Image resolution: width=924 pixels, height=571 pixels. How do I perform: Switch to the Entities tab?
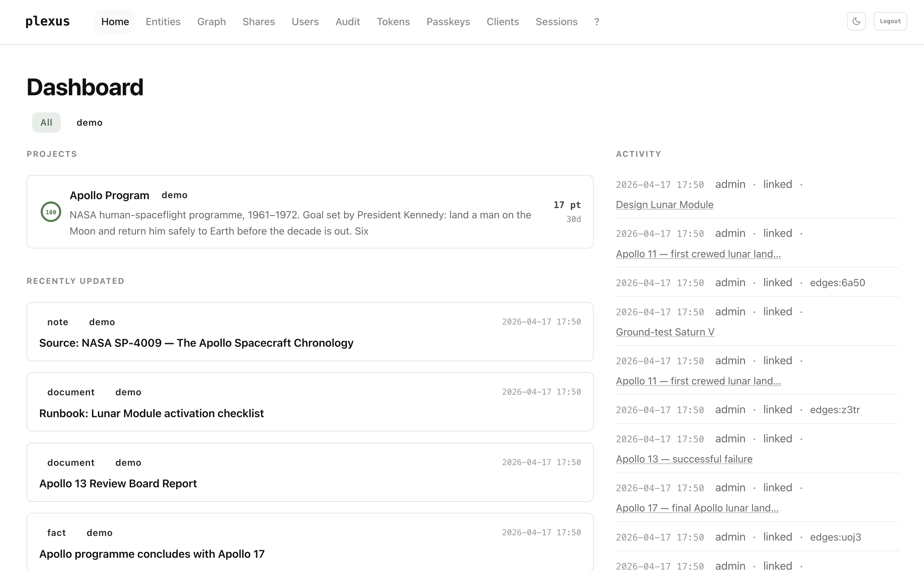point(163,22)
